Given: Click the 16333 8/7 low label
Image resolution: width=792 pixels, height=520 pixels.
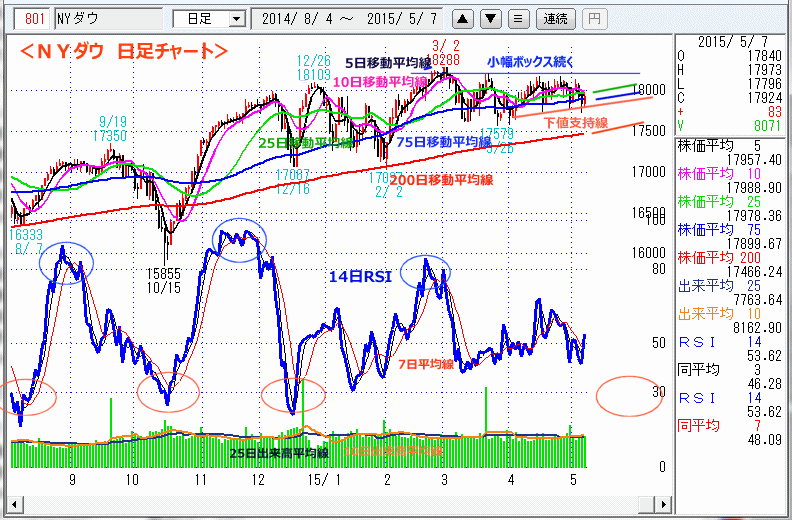Looking at the screenshot, I should tap(25, 242).
